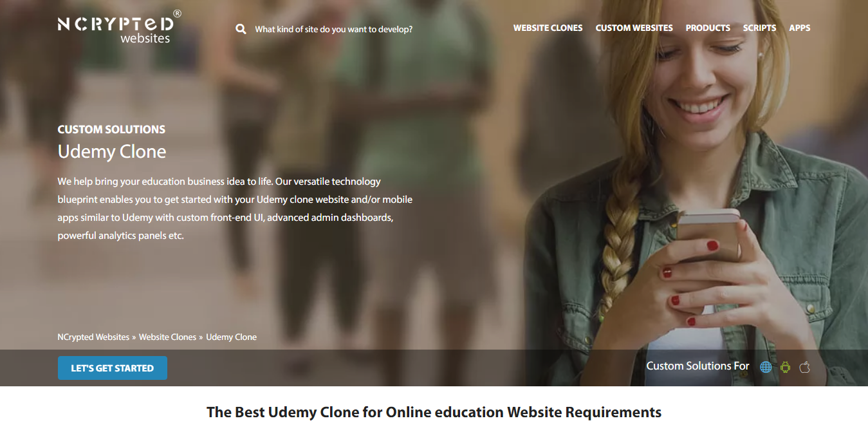868x423 pixels.
Task: Select the Apple platform icon
Action: coord(804,367)
